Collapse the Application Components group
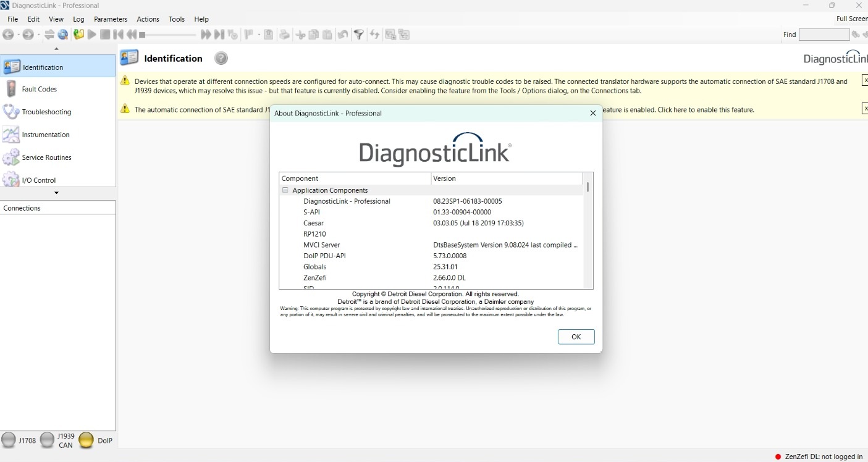868x462 pixels. pos(285,190)
